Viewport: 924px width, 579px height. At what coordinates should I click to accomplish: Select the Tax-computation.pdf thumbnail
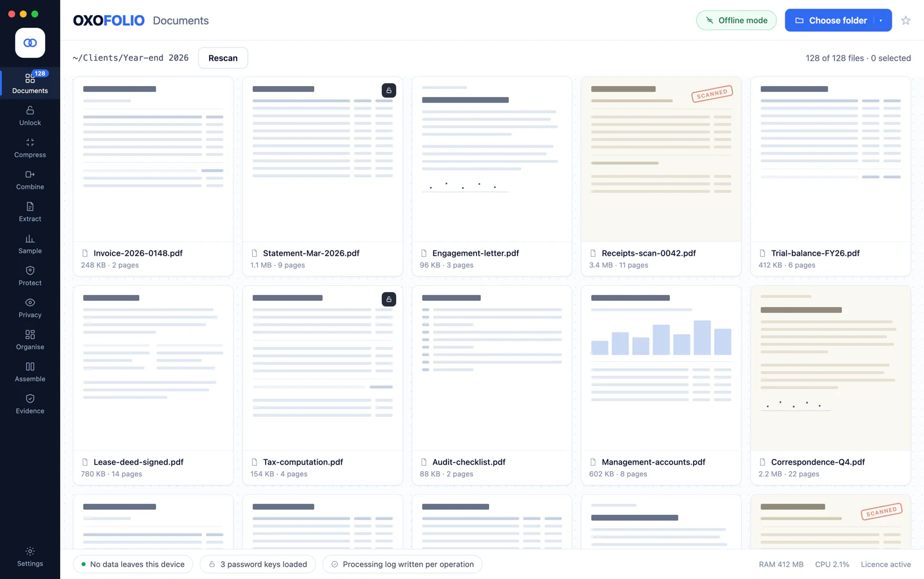[x=322, y=368]
